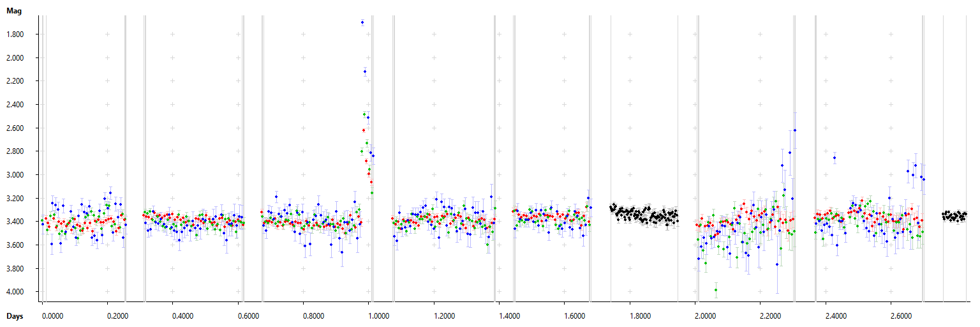
Task: Select the 3.000 tick on the Mag axis
Action: click(x=15, y=175)
